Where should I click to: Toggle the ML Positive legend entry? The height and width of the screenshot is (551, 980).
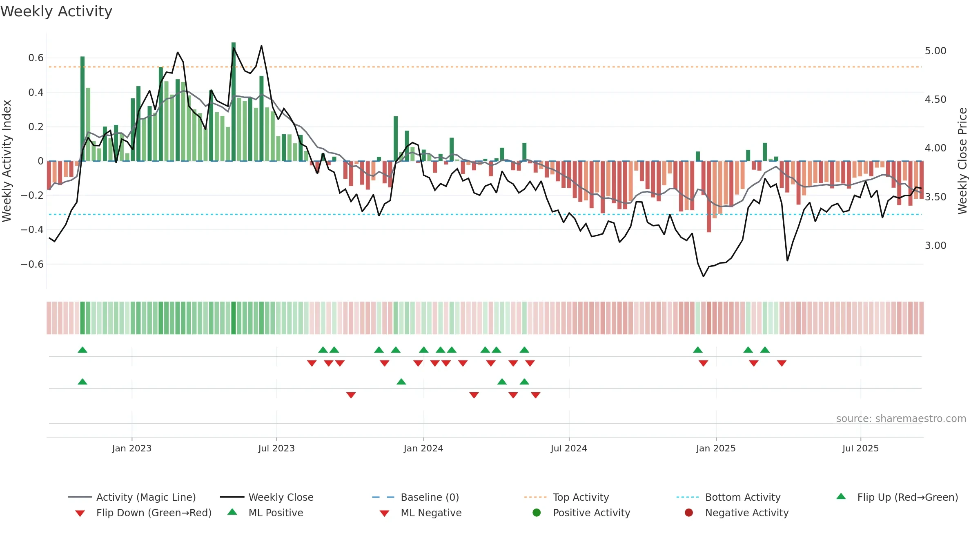265,513
